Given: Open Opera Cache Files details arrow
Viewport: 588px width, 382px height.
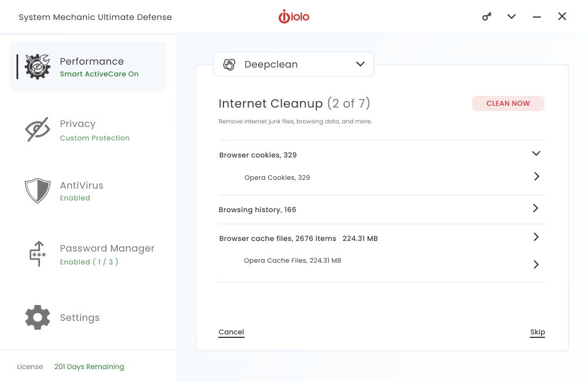Looking at the screenshot, I should coord(536,264).
